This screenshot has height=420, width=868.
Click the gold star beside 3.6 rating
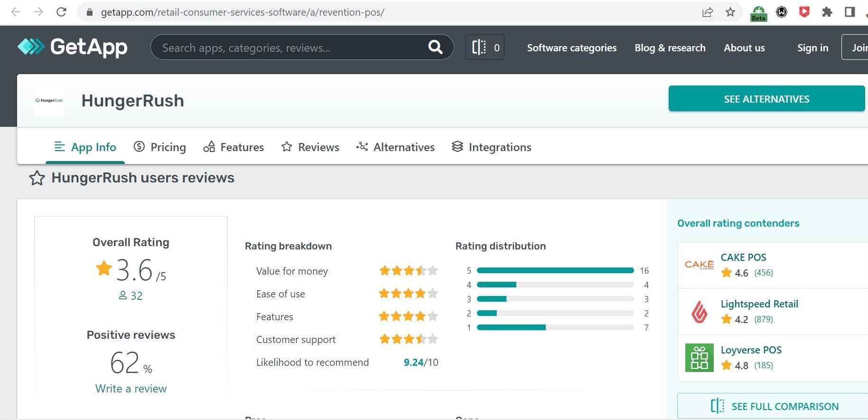(x=103, y=268)
